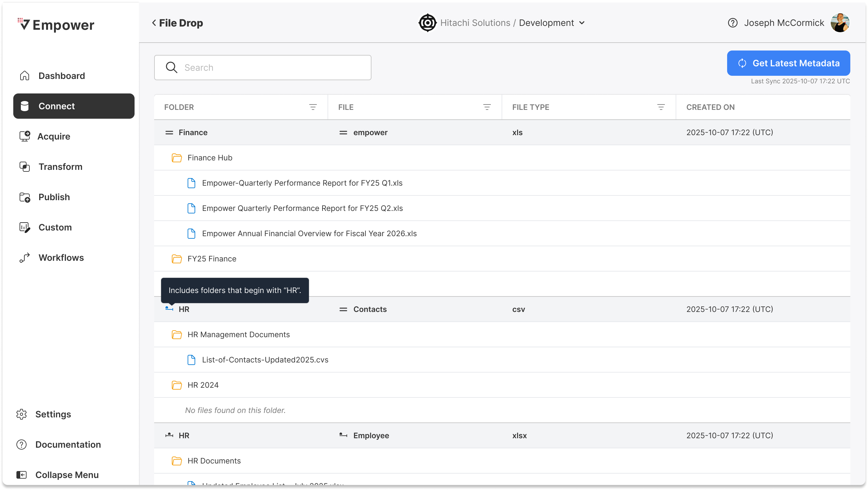The height and width of the screenshot is (490, 868).
Task: Click the equals icon beside Contacts
Action: (x=343, y=309)
